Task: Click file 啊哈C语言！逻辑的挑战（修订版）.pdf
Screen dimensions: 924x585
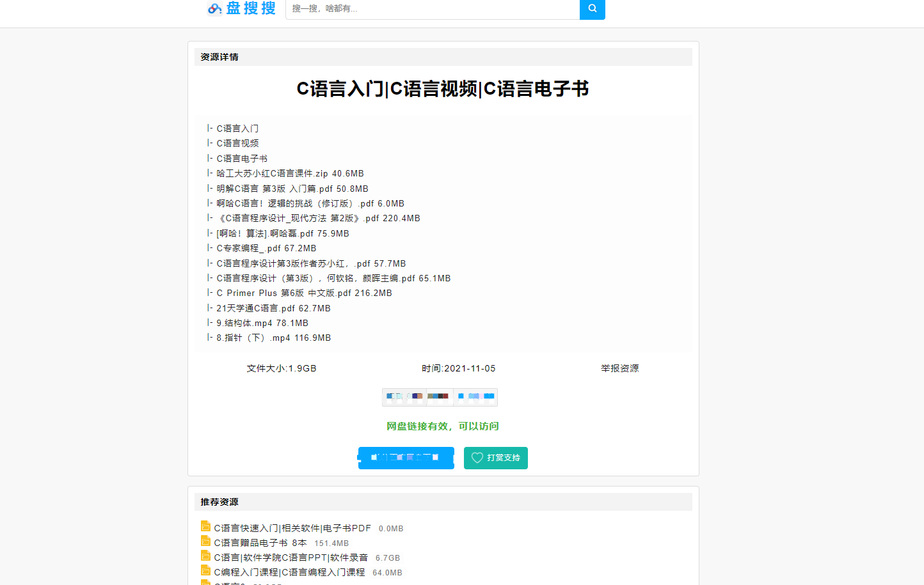Action: point(310,203)
